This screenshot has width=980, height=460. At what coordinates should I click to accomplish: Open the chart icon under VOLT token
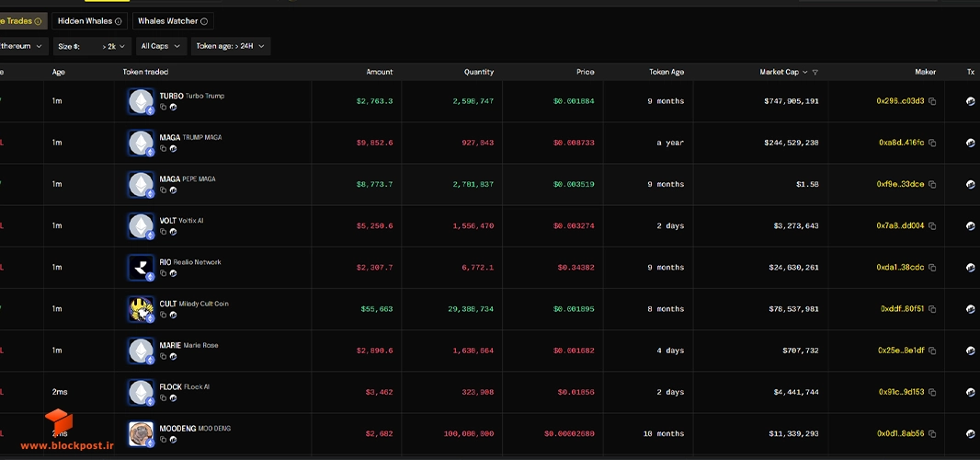click(x=173, y=232)
